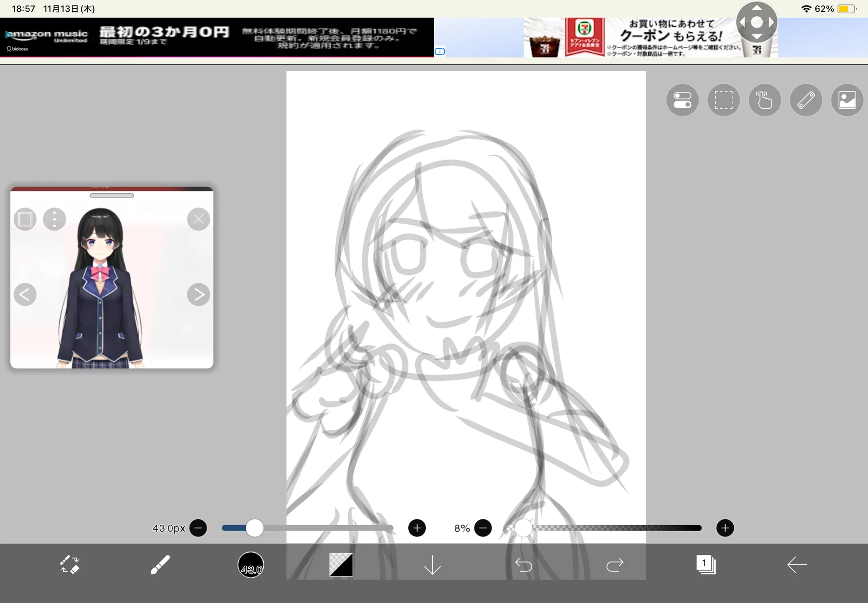The height and width of the screenshot is (603, 868).
Task: Adjust the brush opacity slider
Action: click(604, 528)
